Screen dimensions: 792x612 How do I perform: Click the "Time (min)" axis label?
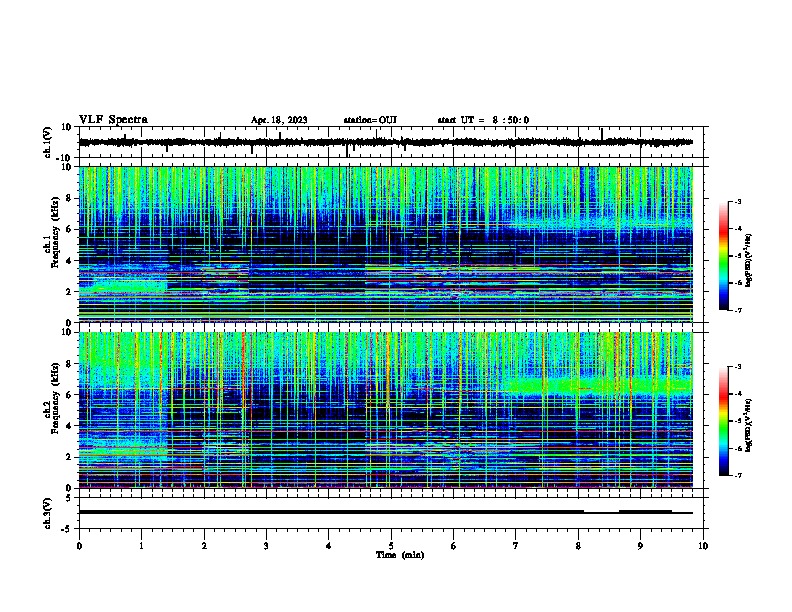click(x=400, y=555)
